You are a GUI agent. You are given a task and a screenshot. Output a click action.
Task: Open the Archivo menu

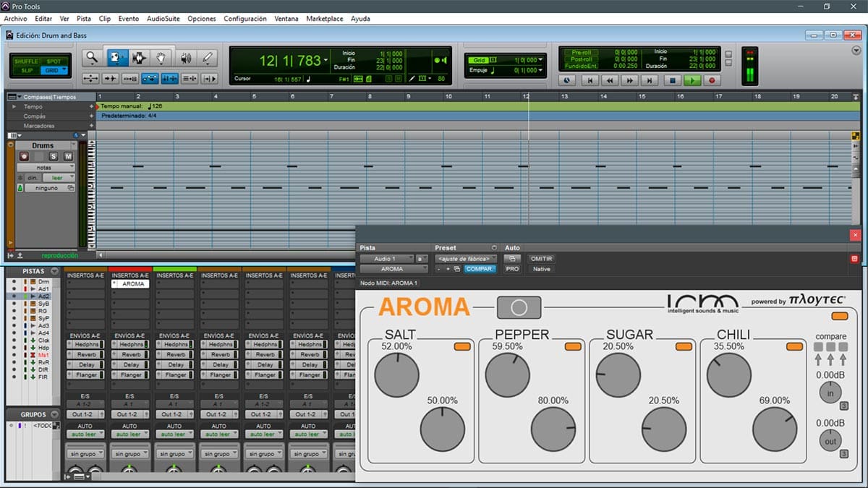16,18
